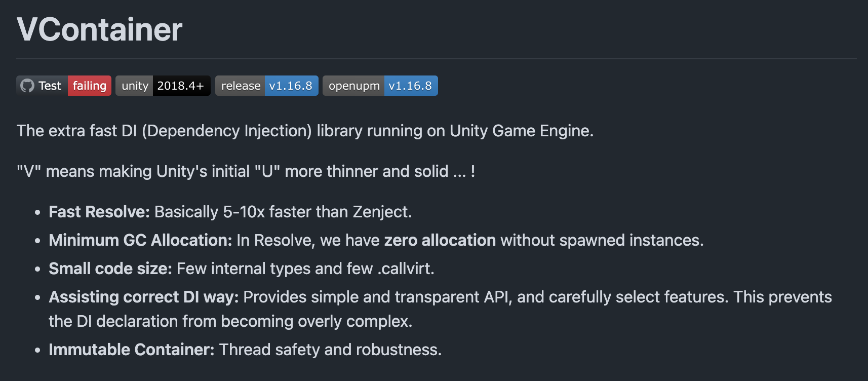Click the Assisting correct DI way label
868x381 pixels.
(x=144, y=297)
